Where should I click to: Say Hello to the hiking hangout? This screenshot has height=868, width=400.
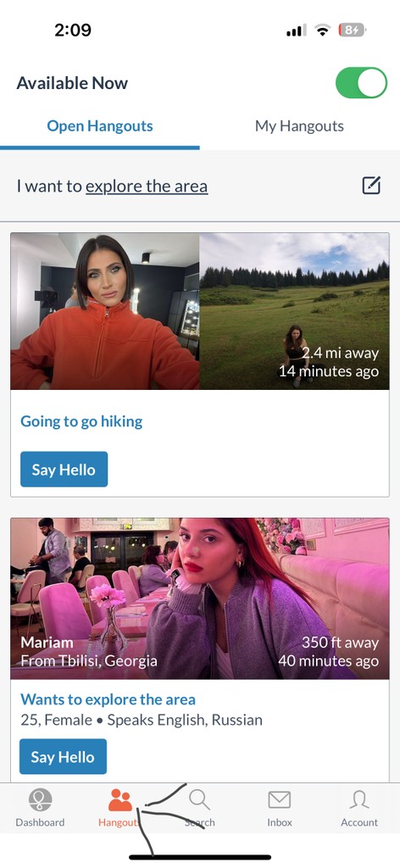tap(64, 470)
